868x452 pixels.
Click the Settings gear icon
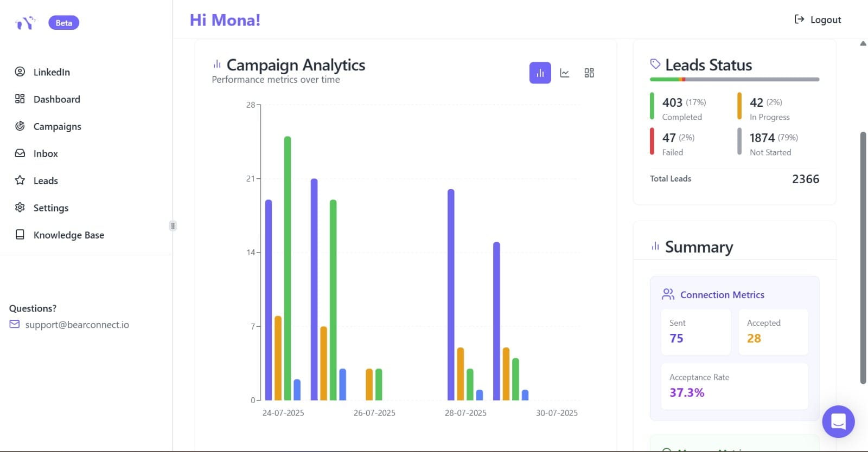coord(20,207)
